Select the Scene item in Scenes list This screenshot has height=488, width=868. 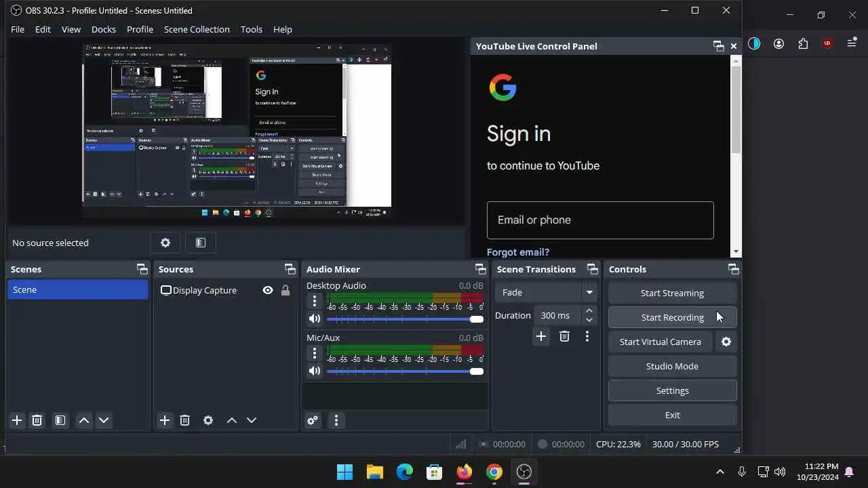tap(78, 289)
